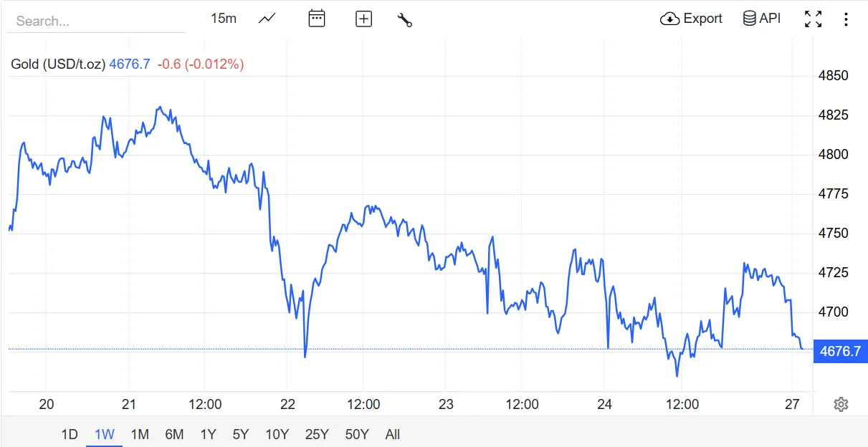This screenshot has height=447, width=868.
Task: Open the chart axis settings gear
Action: pyautogui.click(x=841, y=405)
